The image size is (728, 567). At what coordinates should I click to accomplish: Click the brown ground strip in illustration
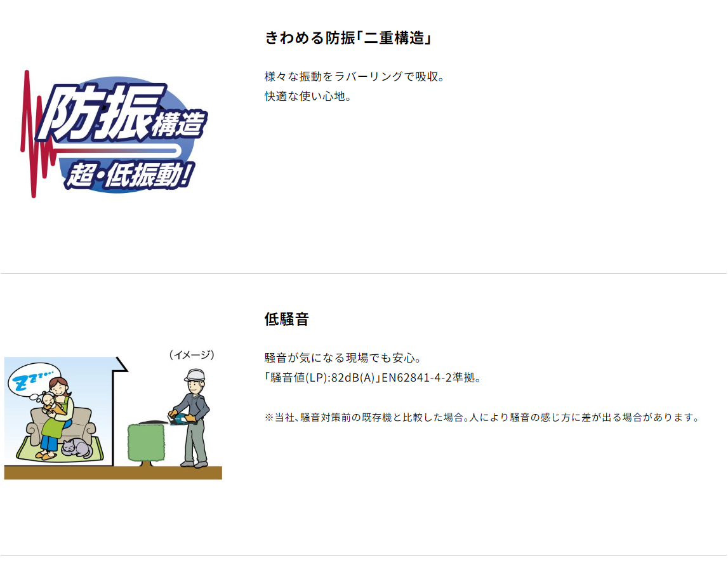tap(113, 473)
